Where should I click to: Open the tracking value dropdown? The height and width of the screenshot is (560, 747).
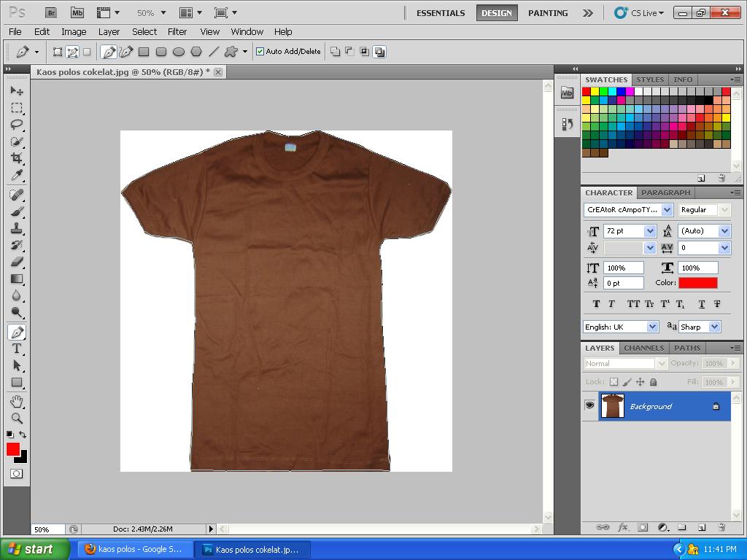[724, 248]
